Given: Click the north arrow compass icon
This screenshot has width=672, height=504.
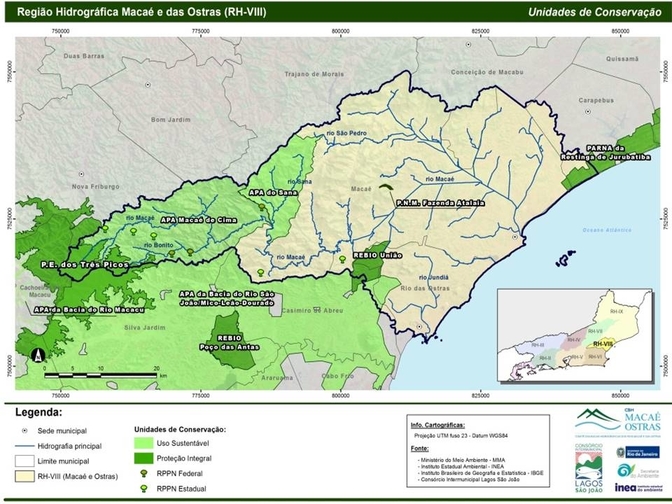Looking at the screenshot, I should 39,355.
